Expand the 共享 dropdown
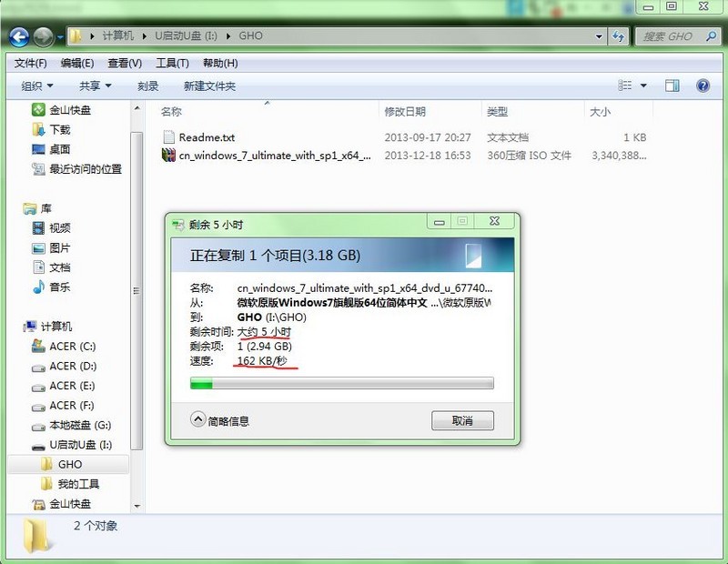This screenshot has width=728, height=564. point(96,86)
